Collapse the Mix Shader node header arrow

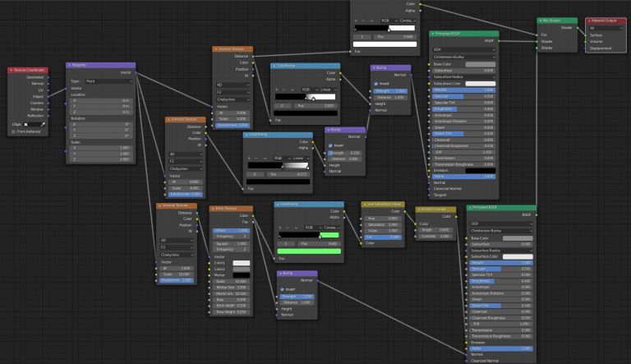point(540,20)
